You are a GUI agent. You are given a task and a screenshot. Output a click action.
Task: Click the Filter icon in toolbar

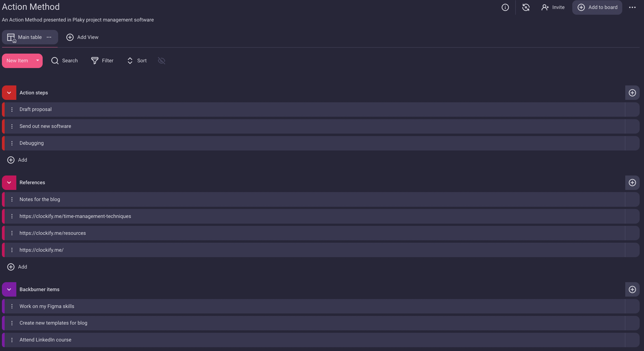95,60
